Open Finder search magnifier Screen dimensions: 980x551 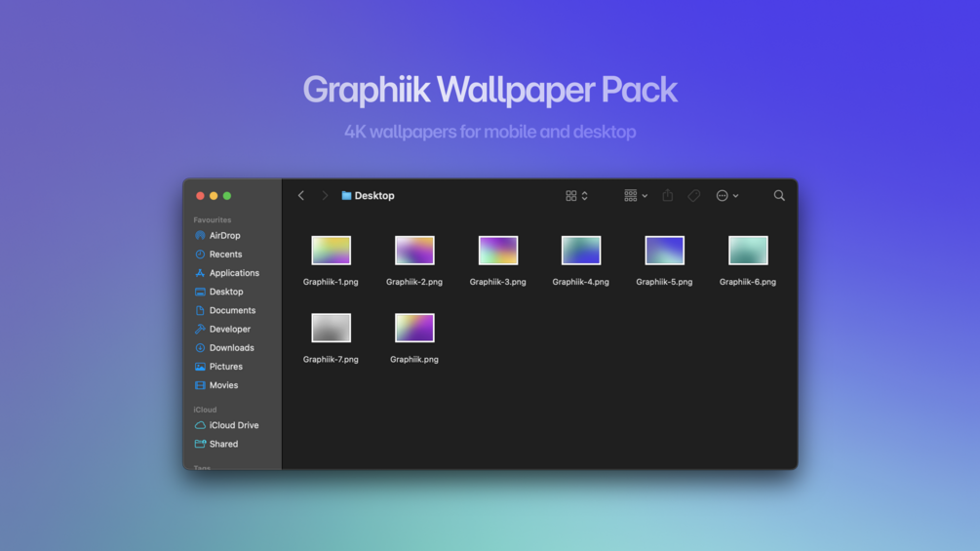tap(779, 196)
